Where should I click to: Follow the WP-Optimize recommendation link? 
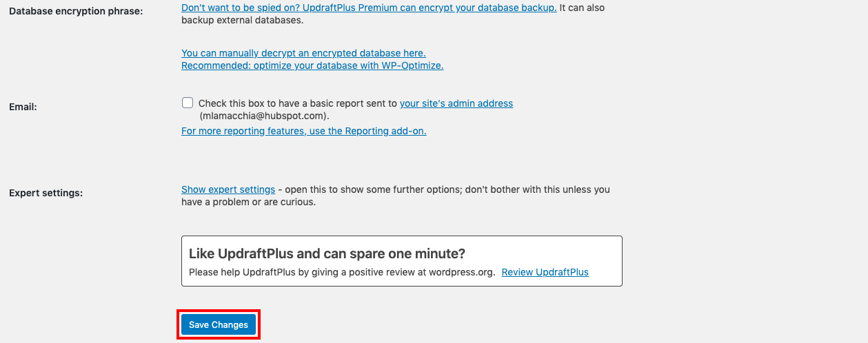coord(312,65)
